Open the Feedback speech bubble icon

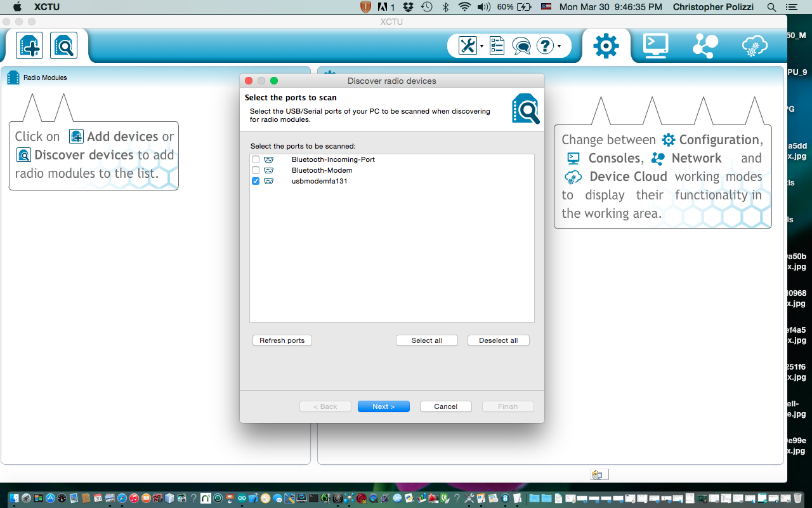click(521, 46)
